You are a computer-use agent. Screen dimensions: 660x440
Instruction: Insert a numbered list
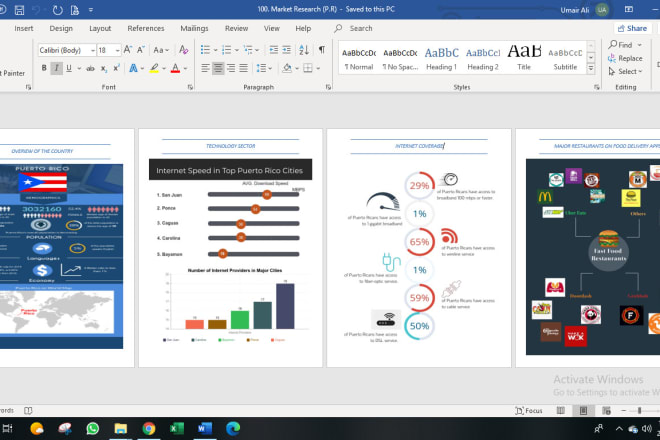point(226,50)
